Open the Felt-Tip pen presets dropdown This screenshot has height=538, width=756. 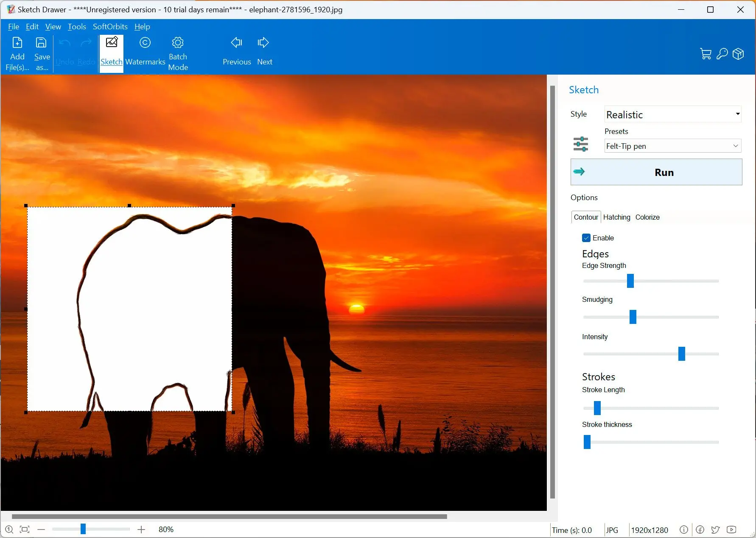click(x=673, y=146)
